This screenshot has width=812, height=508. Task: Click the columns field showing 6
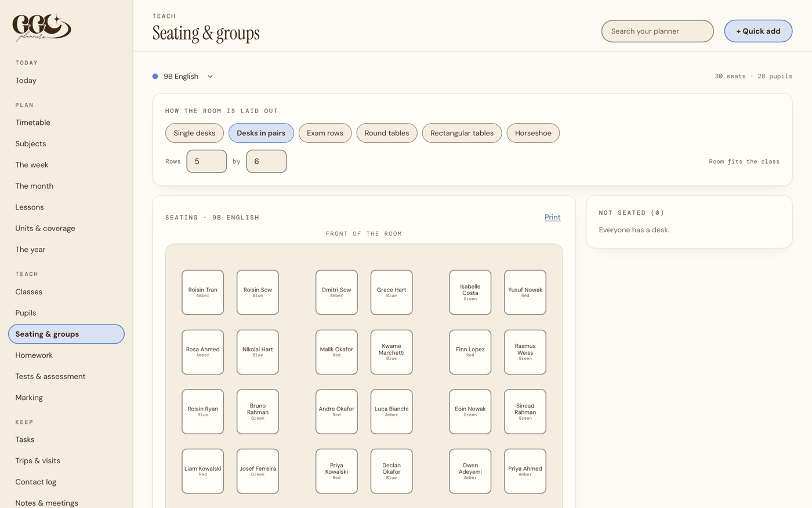click(x=266, y=161)
